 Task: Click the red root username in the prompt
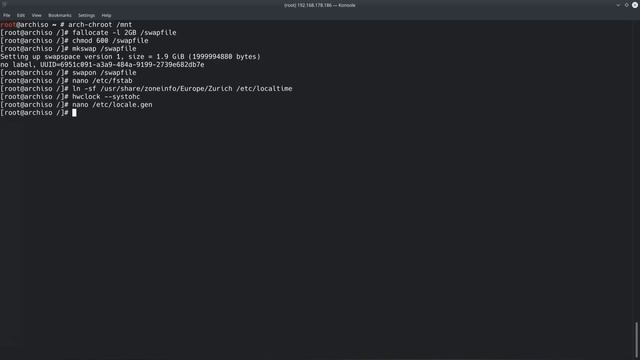click(x=8, y=24)
